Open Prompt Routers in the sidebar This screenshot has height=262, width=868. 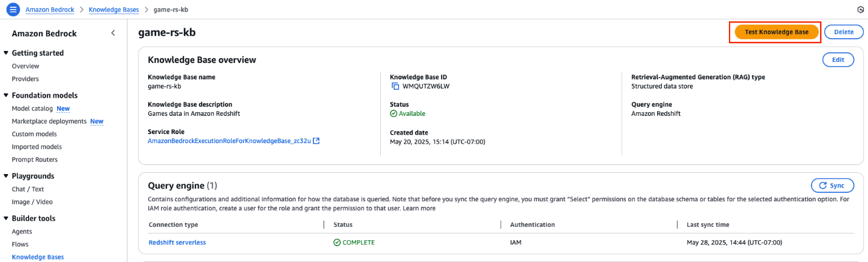(35, 160)
